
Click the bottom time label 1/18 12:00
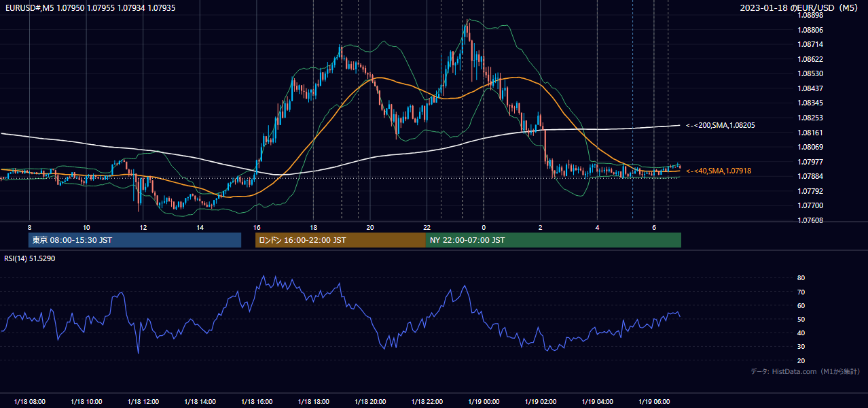tap(143, 402)
